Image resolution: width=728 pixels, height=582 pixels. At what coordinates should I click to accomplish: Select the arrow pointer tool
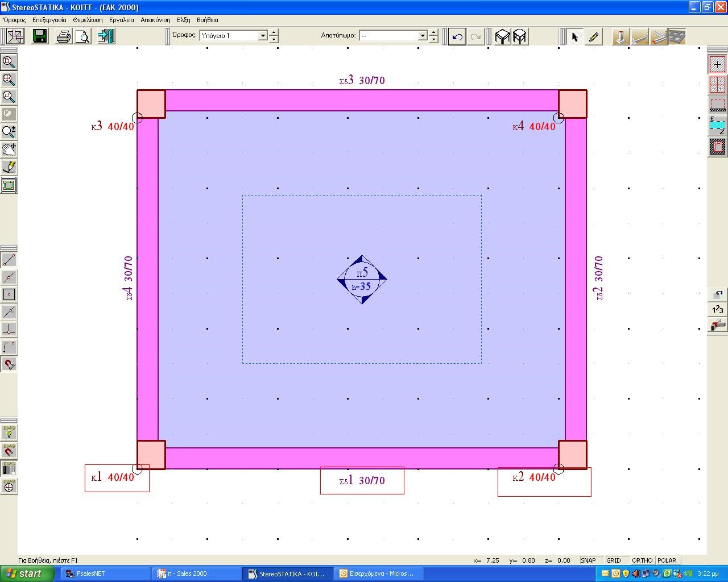[x=575, y=37]
